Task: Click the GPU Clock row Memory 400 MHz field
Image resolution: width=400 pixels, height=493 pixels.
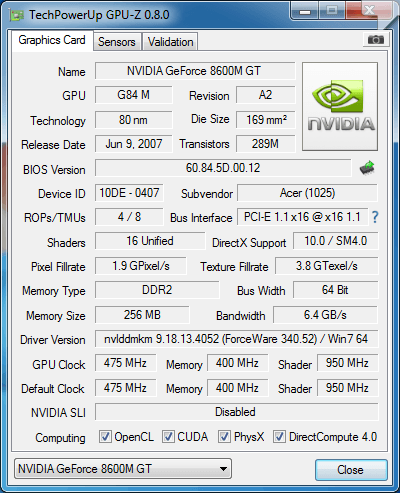Action: coord(237,363)
